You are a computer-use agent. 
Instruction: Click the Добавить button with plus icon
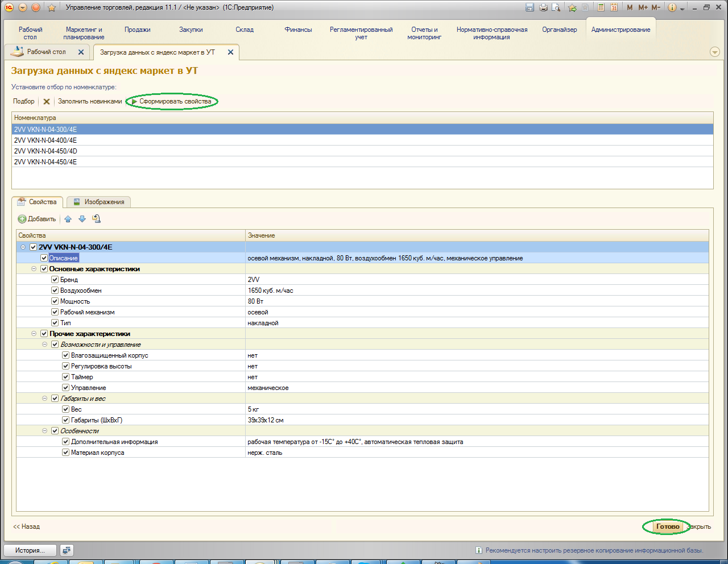[x=37, y=219]
